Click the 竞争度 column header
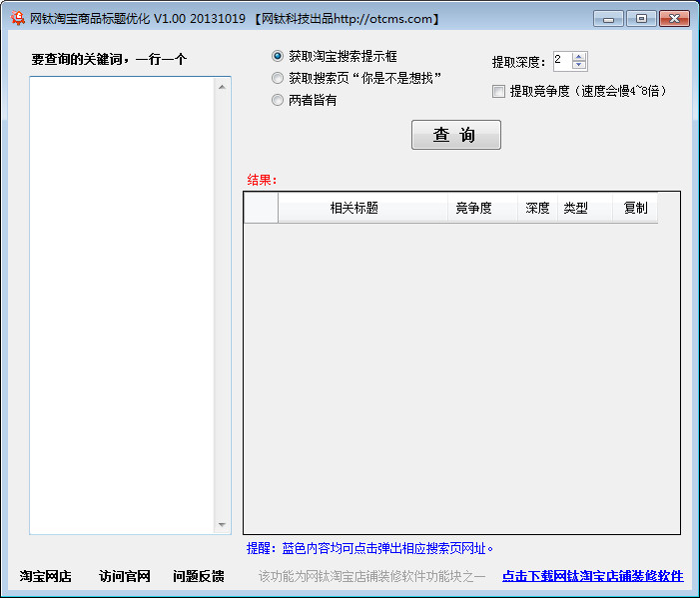700x598 pixels. [x=482, y=208]
